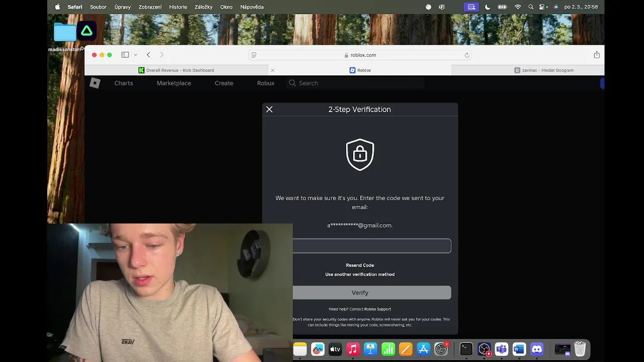
Task: Open Control Center icon in menu bar
Action: pyautogui.click(x=542, y=7)
